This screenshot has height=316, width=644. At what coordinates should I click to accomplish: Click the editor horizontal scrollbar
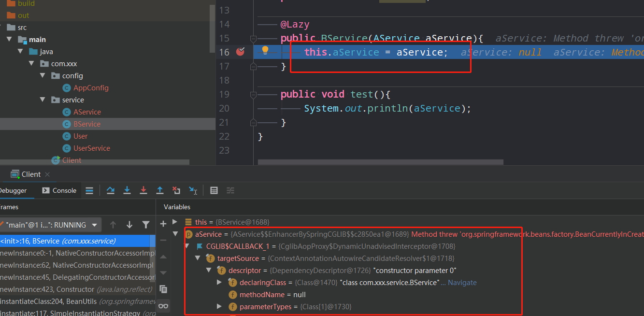380,162
